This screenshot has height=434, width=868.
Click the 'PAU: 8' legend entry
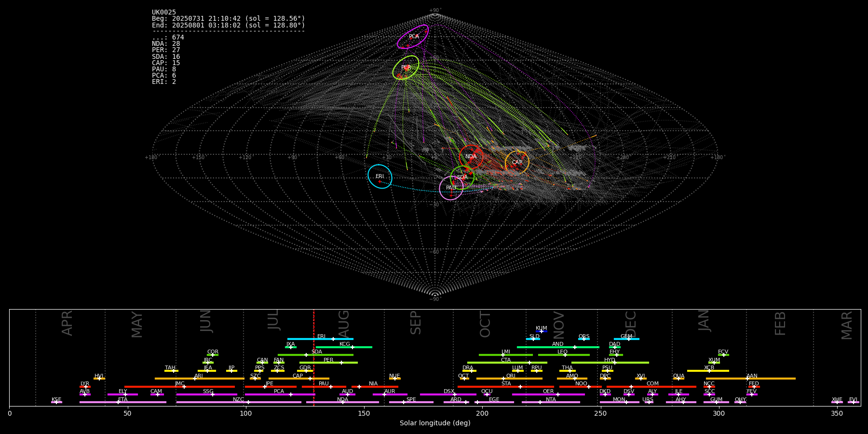164,69
